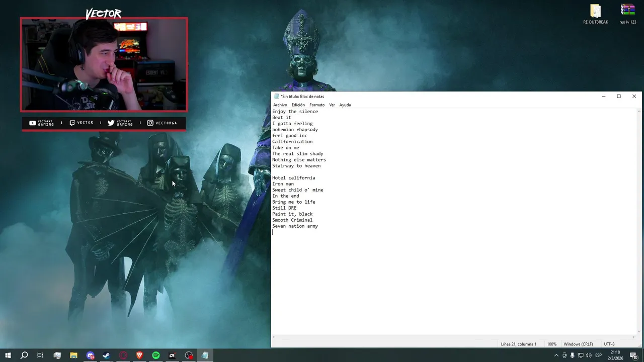Open the Ayuda menu

pyautogui.click(x=345, y=105)
